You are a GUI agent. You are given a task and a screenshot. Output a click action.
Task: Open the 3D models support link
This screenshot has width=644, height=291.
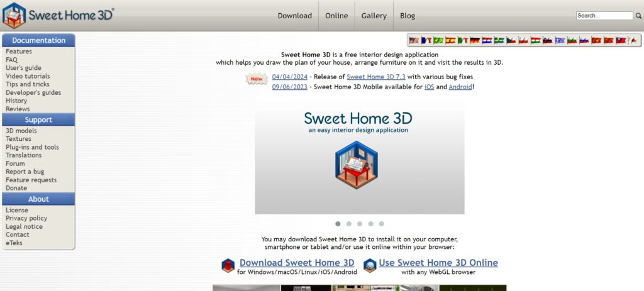pyautogui.click(x=21, y=131)
